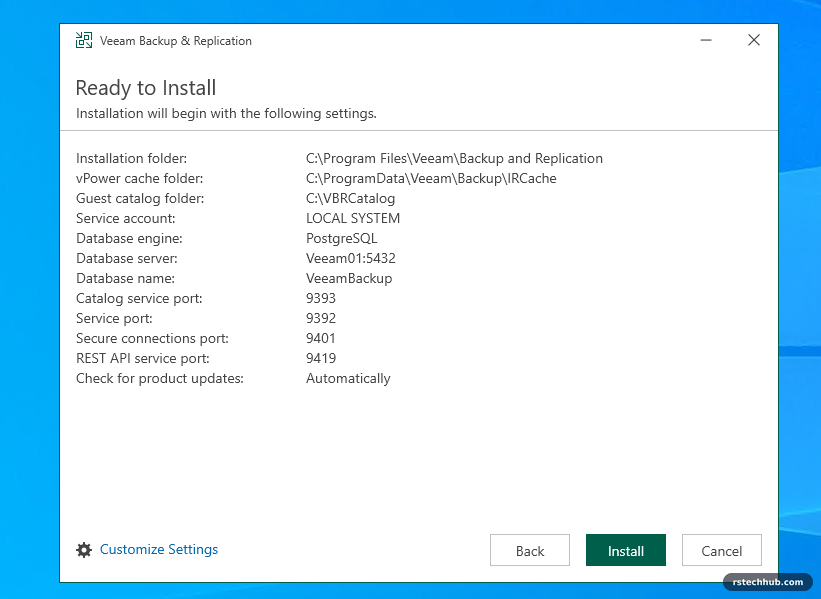The height and width of the screenshot is (599, 821).
Task: Click the 'Database server:' label
Action: coord(127,258)
